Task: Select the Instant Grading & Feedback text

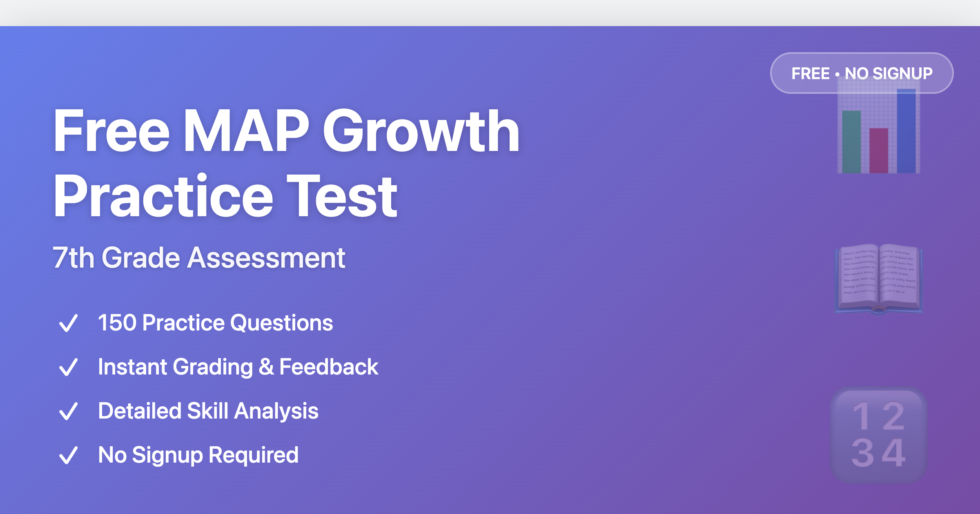Action: tap(238, 367)
